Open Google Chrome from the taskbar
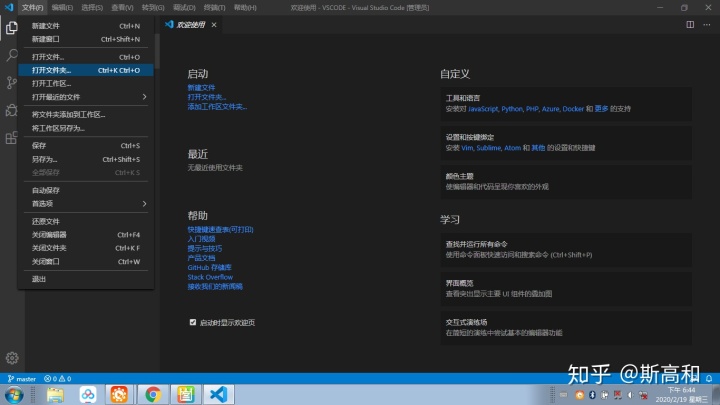720x405 pixels. click(153, 395)
